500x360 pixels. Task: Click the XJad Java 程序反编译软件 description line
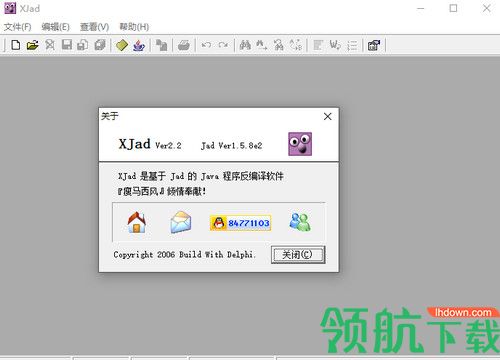(x=201, y=176)
